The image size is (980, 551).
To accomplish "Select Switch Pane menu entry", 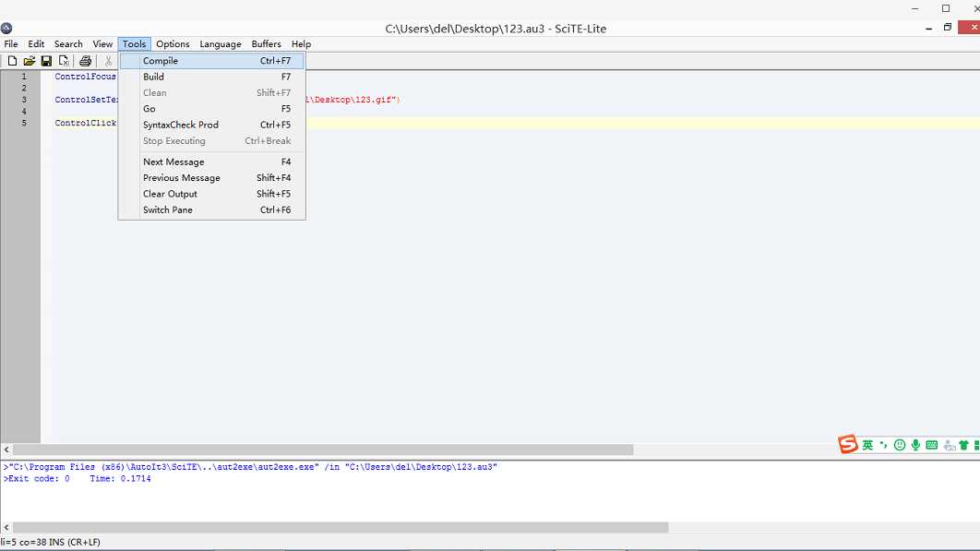I will 212,210.
